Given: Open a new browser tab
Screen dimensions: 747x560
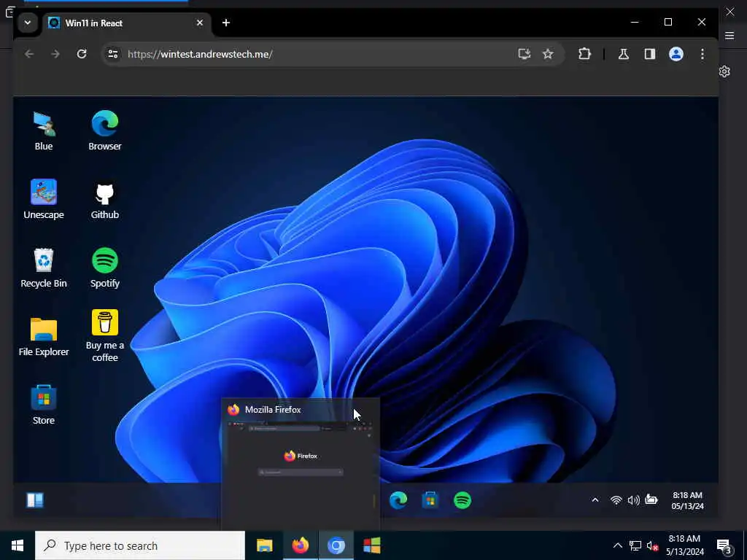Looking at the screenshot, I should click(x=226, y=23).
